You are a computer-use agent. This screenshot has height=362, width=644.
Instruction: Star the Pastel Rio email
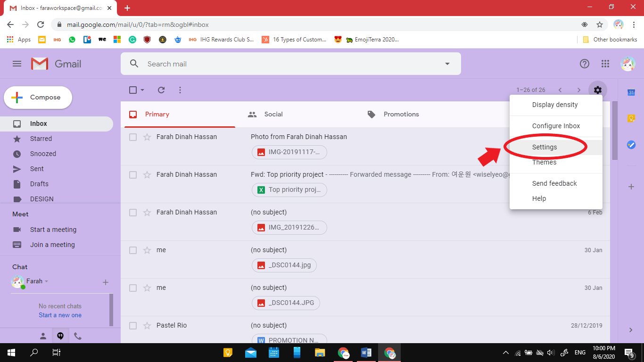click(x=147, y=326)
